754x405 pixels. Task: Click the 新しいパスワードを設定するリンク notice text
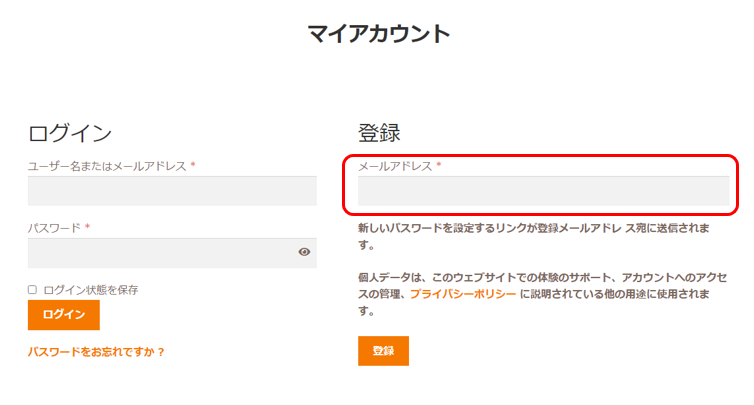coord(533,229)
